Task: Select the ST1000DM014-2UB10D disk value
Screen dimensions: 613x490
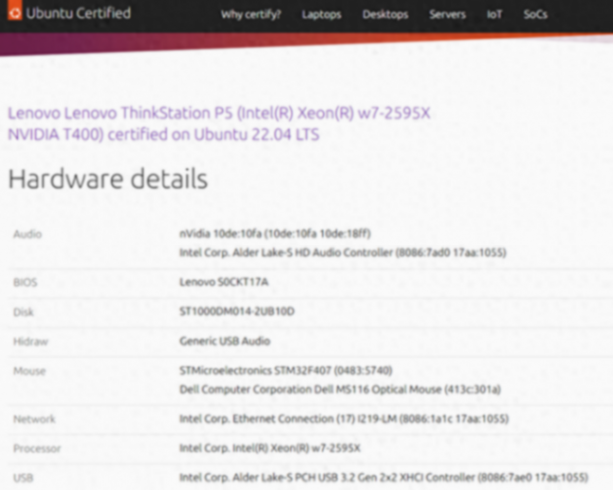Action: coord(237,311)
